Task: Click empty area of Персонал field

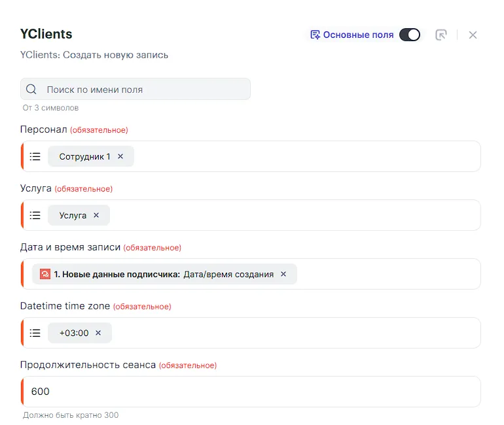Action: click(x=307, y=156)
